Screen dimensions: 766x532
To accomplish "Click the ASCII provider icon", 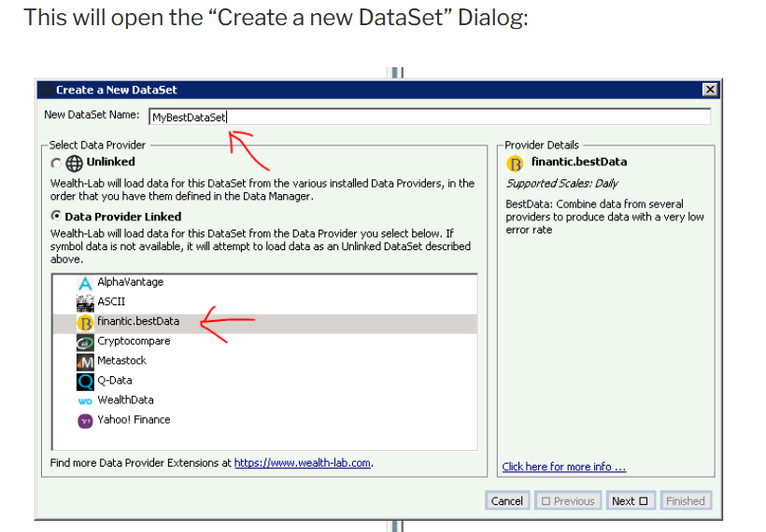I will (x=85, y=303).
